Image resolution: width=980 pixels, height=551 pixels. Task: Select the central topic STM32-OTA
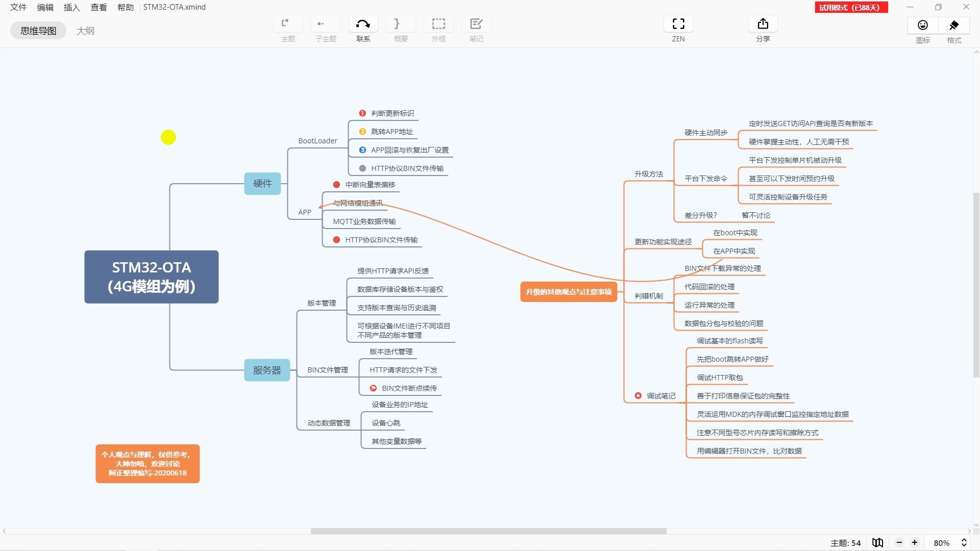152,277
